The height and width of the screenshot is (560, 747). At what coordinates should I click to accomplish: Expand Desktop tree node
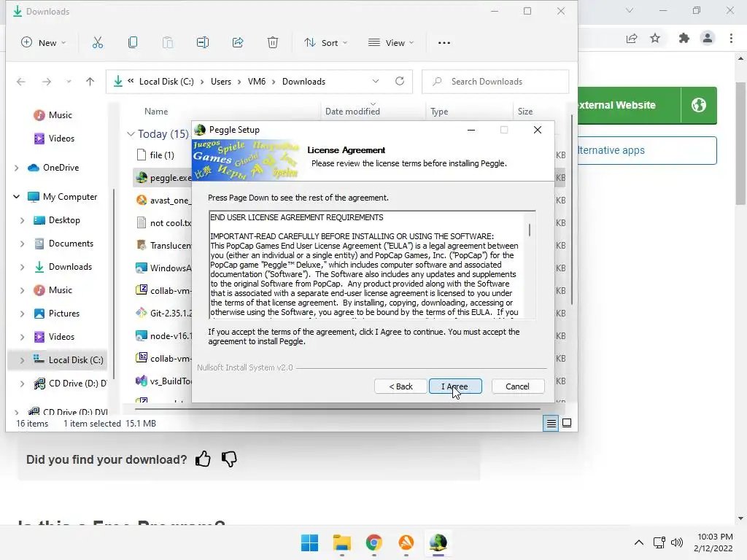coord(23,220)
